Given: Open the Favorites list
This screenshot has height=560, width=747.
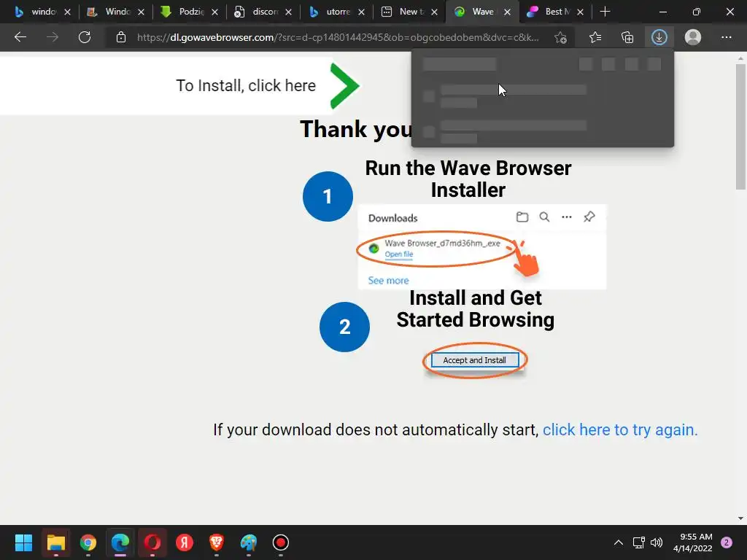Looking at the screenshot, I should (595, 37).
